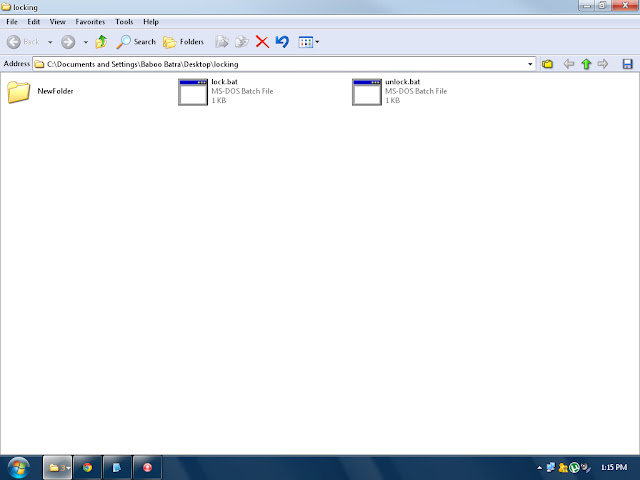This screenshot has height=480, width=640.
Task: Click the red recorder taskbar icon
Action: click(x=147, y=468)
